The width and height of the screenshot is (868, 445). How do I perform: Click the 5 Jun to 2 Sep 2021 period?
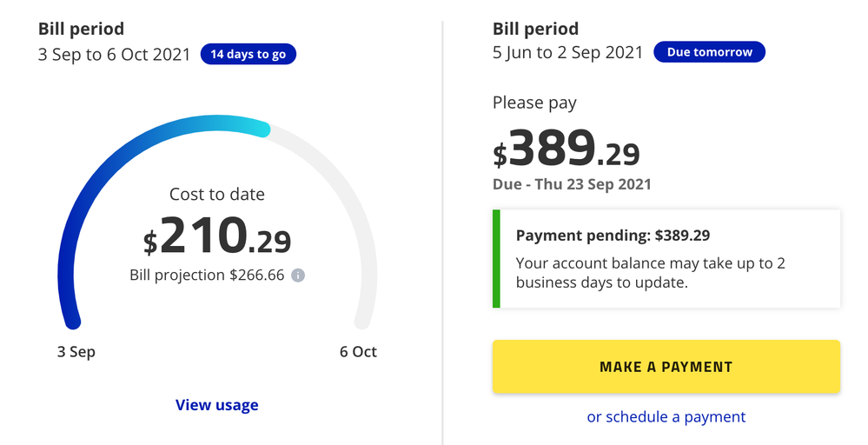(568, 52)
